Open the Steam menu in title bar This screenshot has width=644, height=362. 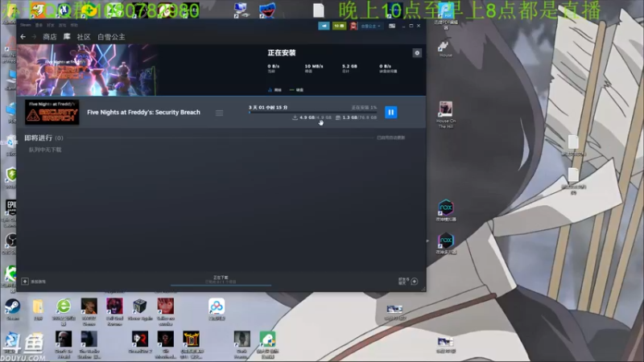26,25
